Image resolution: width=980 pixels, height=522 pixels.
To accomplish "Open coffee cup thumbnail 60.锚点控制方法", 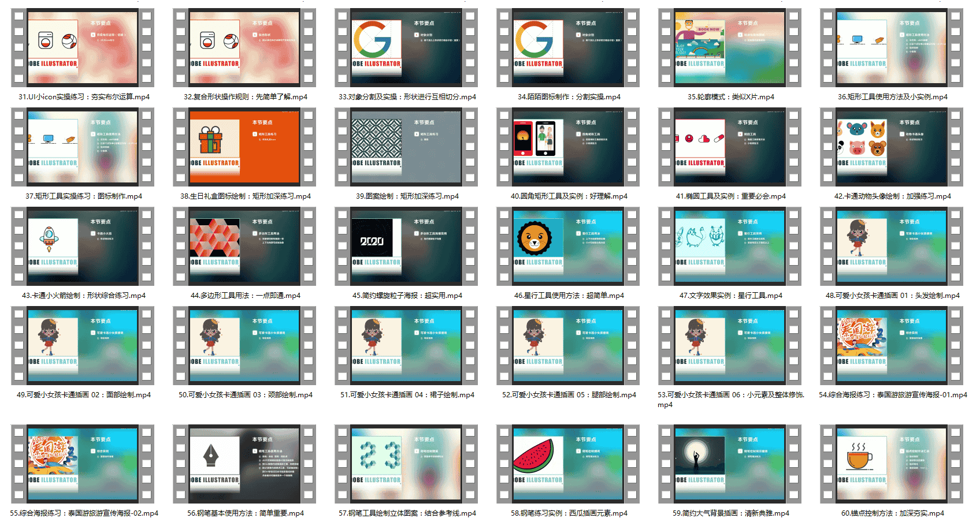I will pos(892,464).
